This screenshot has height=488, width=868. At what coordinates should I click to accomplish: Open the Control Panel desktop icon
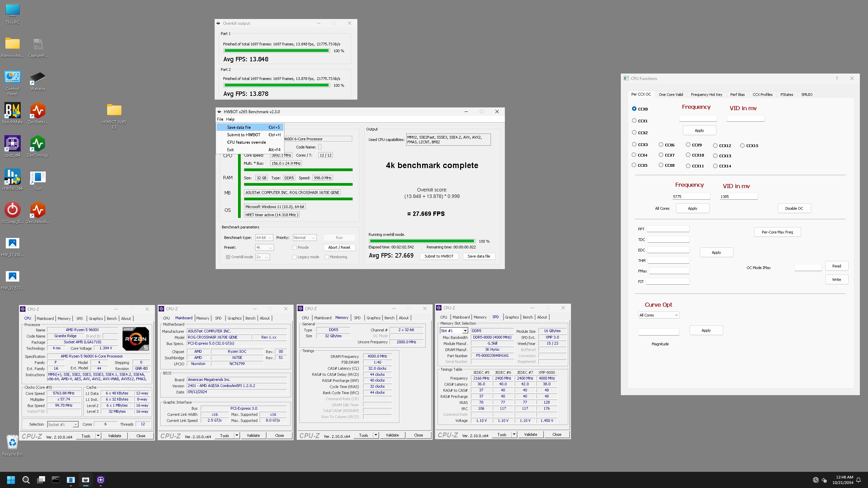coord(13,83)
